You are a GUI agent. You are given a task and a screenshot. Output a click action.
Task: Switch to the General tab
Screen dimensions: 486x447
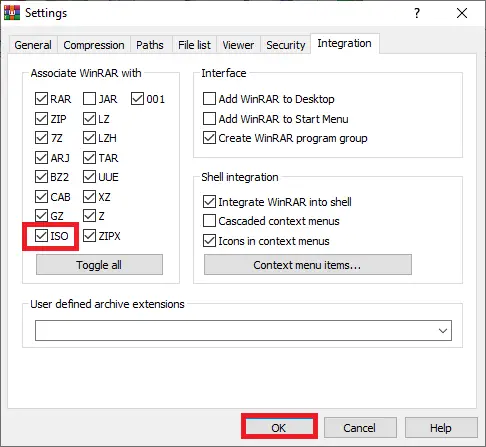[x=33, y=45]
